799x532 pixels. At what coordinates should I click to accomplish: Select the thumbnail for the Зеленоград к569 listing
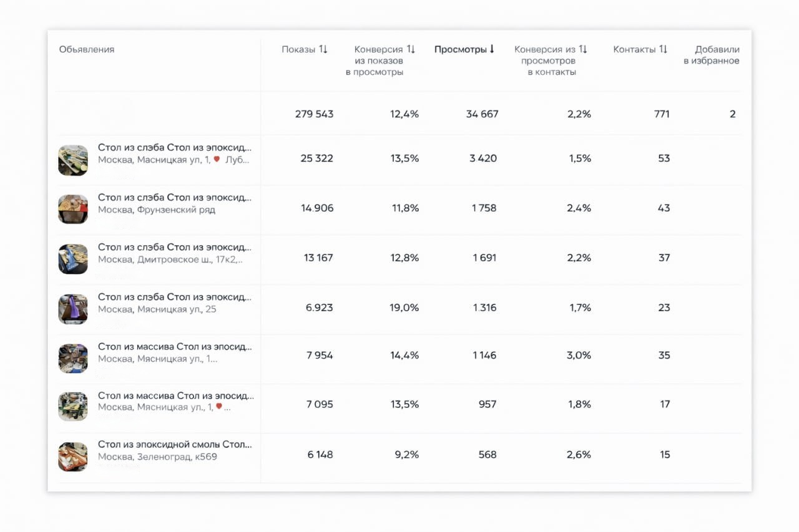coord(73,457)
